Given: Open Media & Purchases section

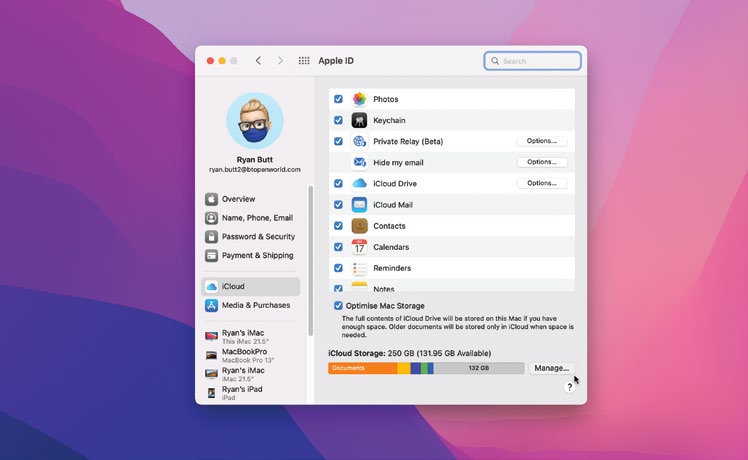Looking at the screenshot, I should (x=250, y=305).
